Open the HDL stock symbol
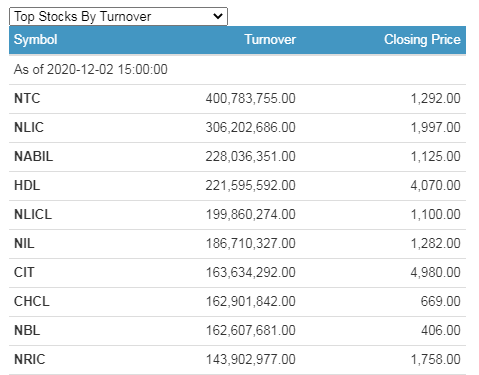Viewport: 479px width, 375px height. 27,186
